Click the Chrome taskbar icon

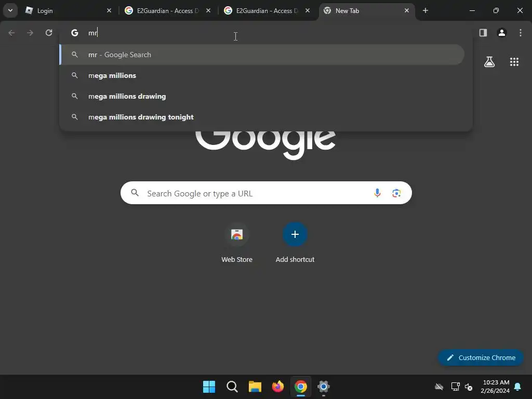[x=301, y=387]
